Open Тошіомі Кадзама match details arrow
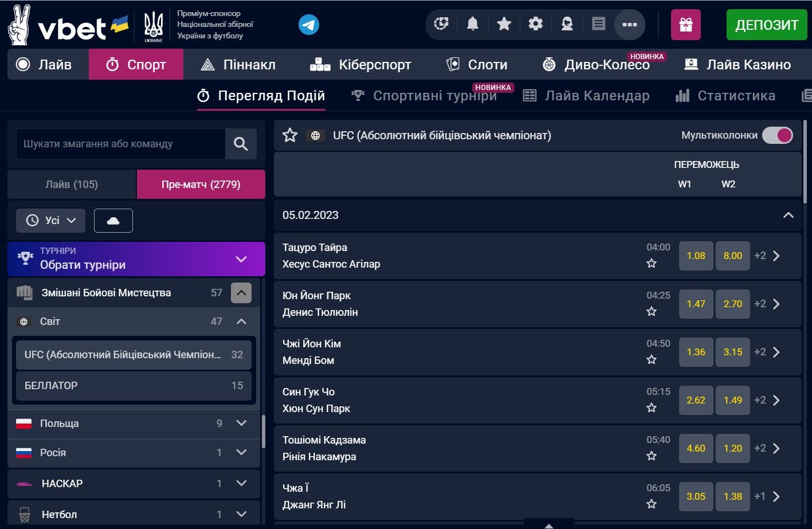812x529 pixels. point(776,448)
